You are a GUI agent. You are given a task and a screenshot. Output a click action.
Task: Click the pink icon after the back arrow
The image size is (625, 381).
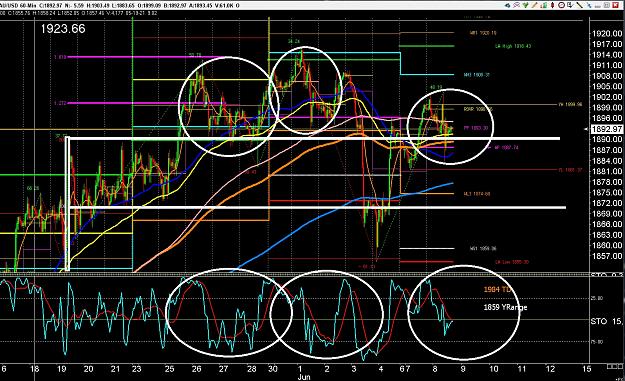(x=517, y=5)
